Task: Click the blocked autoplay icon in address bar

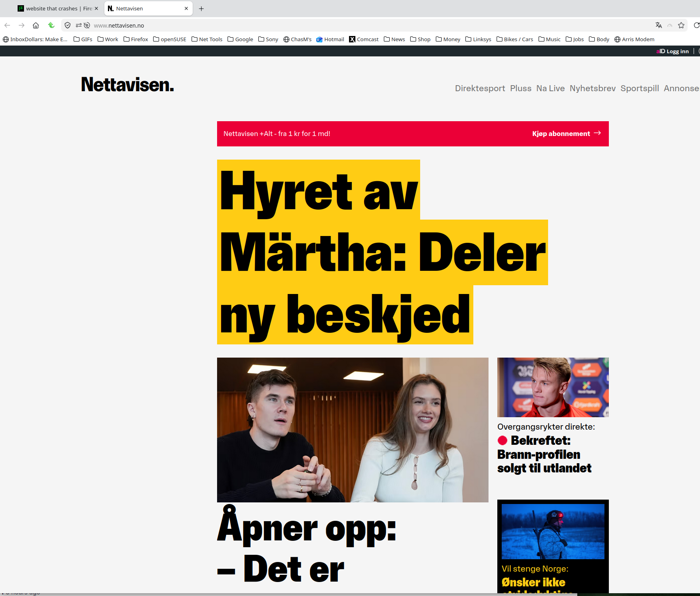Action: (87, 25)
